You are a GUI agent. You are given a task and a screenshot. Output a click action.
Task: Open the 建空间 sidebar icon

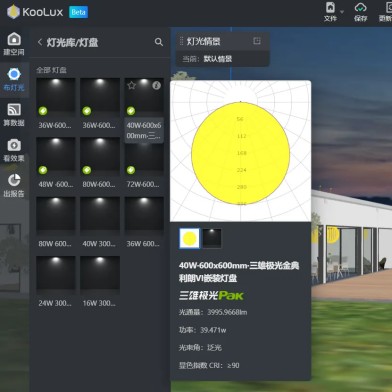pyautogui.click(x=14, y=43)
